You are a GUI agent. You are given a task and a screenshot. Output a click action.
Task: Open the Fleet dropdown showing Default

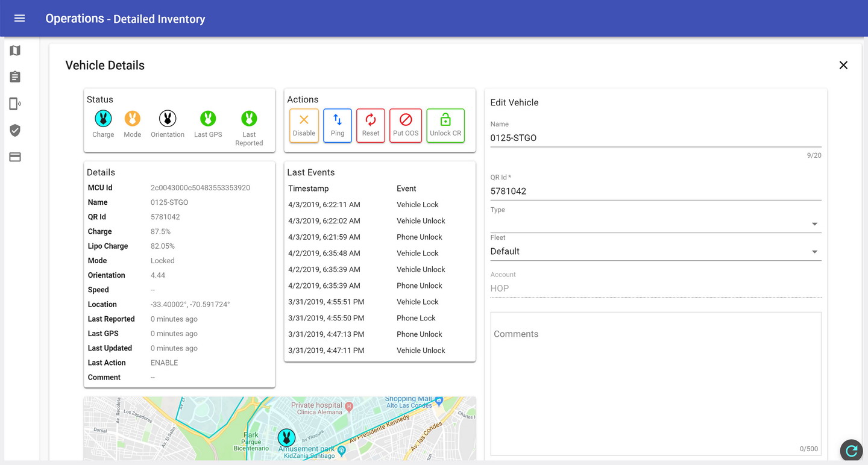655,251
